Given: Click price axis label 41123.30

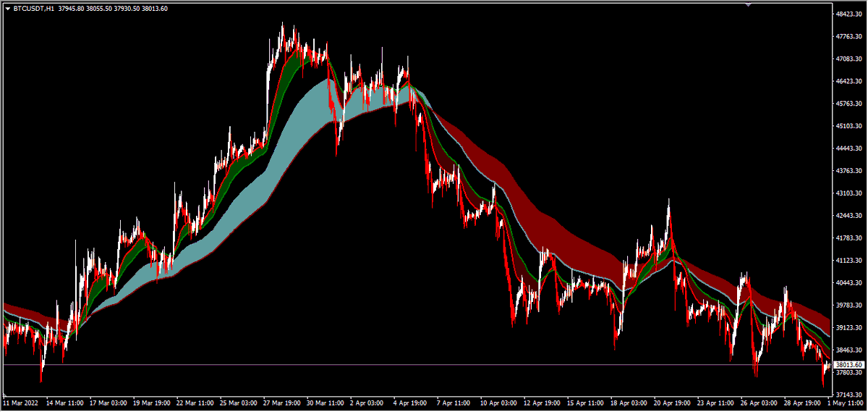Looking at the screenshot, I should tap(848, 260).
